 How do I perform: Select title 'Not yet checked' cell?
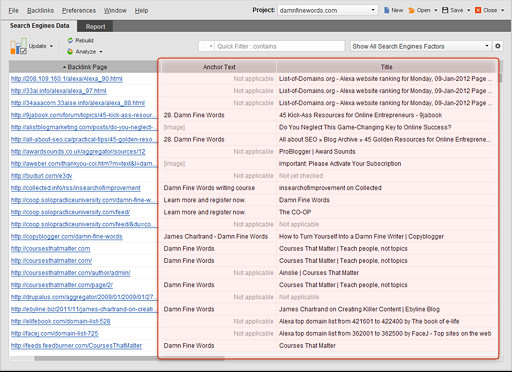[x=301, y=176]
